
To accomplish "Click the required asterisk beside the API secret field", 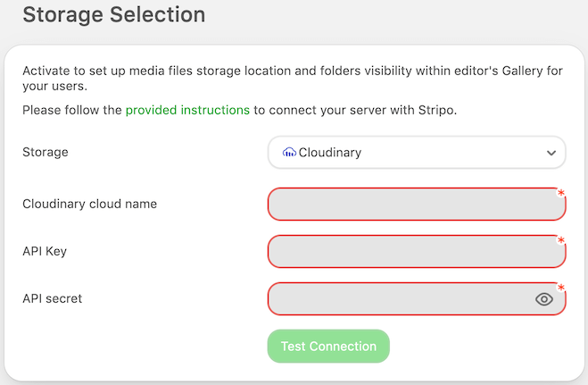I will pos(561,289).
